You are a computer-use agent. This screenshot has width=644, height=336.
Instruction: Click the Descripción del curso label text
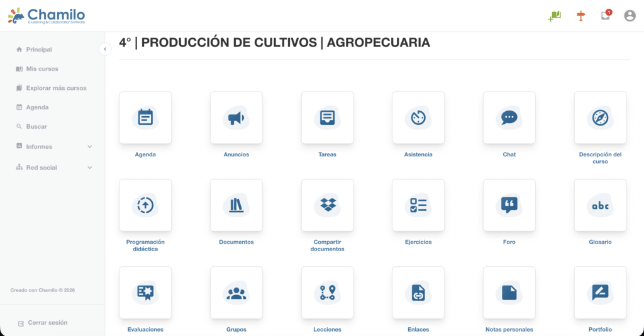point(600,158)
